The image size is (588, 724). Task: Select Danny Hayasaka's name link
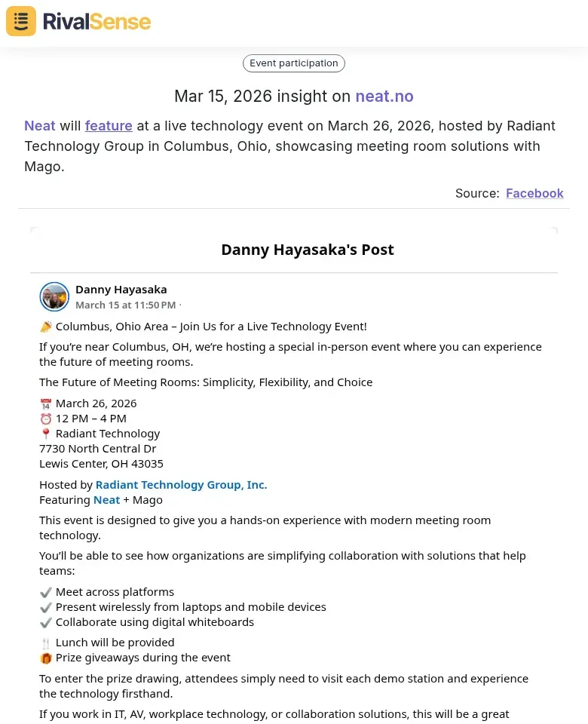click(121, 289)
